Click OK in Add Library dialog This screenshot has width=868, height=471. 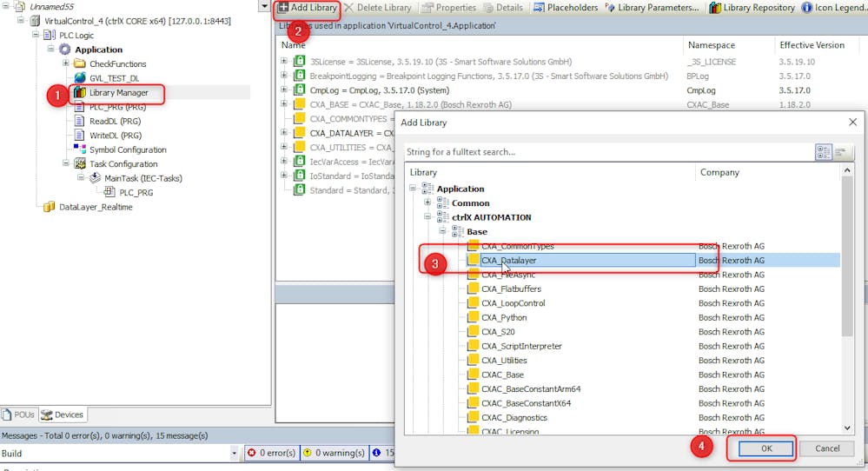(766, 448)
